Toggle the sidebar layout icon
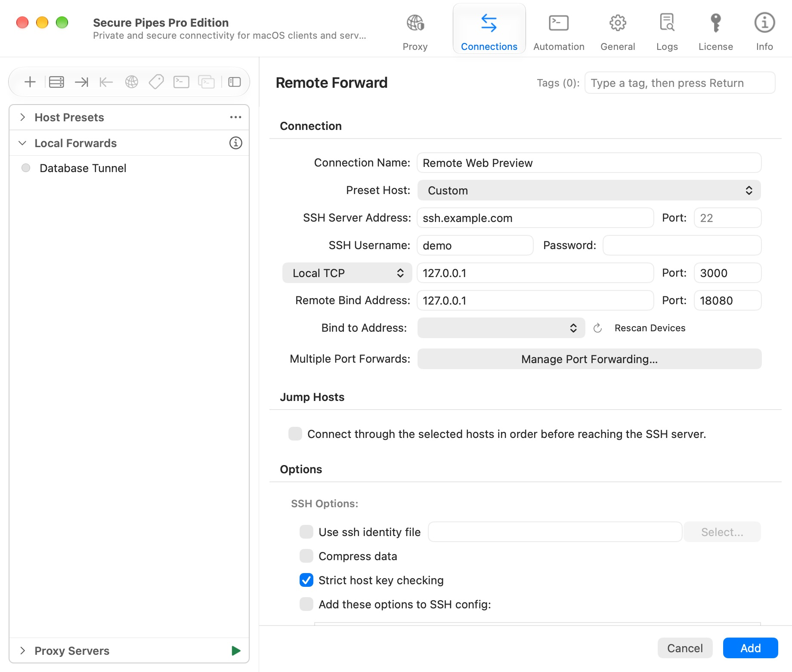Screen dimensions: 792x672 [235, 82]
